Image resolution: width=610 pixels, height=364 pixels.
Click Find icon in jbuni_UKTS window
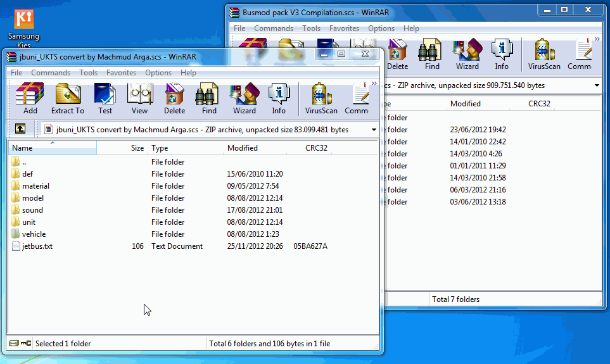pos(209,98)
